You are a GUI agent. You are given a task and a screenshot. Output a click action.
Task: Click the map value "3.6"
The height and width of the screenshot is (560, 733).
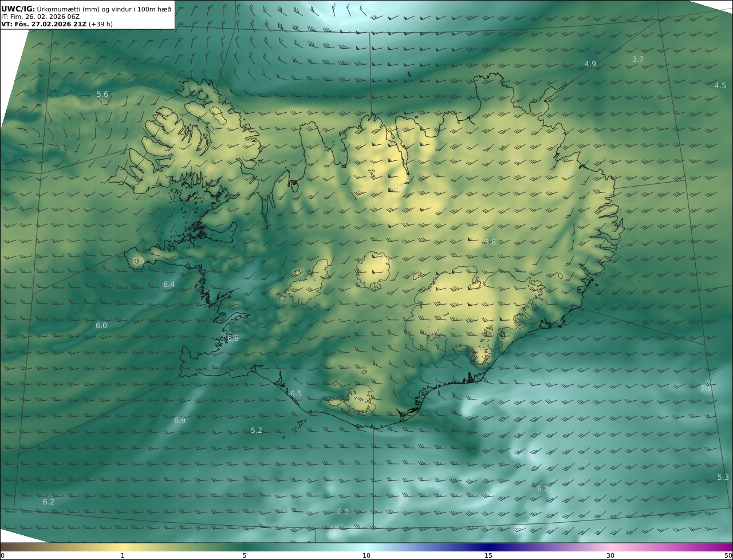coord(490,242)
